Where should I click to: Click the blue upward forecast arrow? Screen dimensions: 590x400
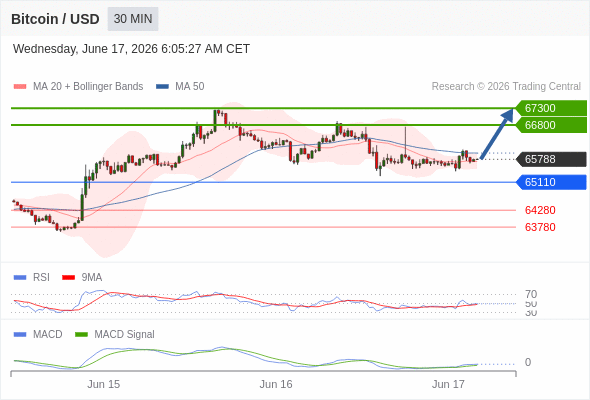(x=497, y=133)
